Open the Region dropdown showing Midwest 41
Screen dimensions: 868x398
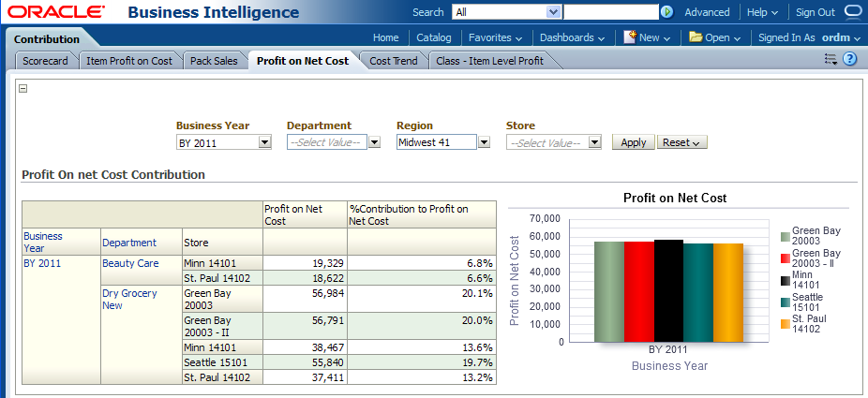[x=484, y=142]
